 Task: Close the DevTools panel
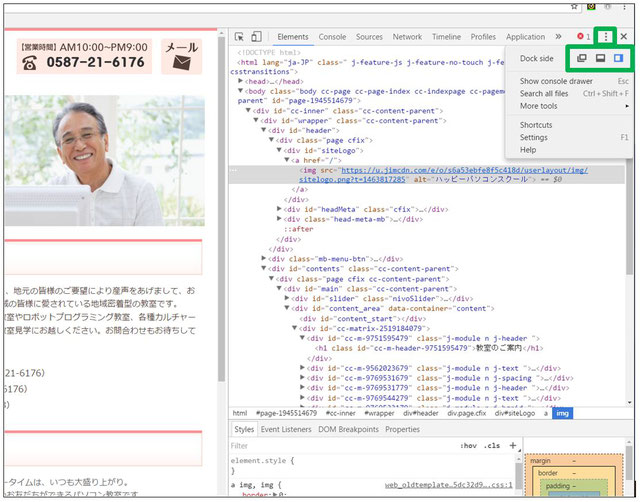coord(624,37)
